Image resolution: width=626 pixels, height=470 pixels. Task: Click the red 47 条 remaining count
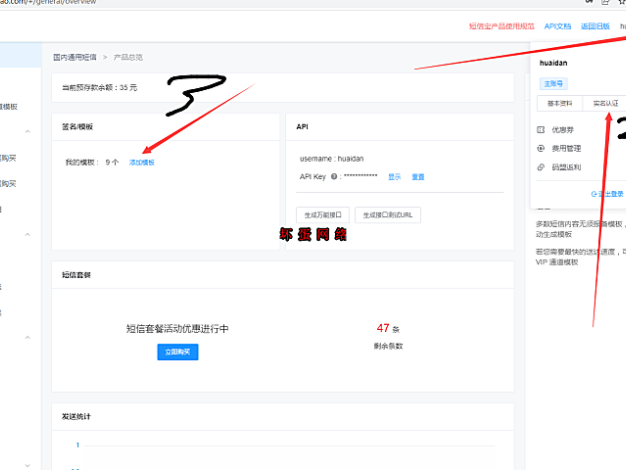388,328
